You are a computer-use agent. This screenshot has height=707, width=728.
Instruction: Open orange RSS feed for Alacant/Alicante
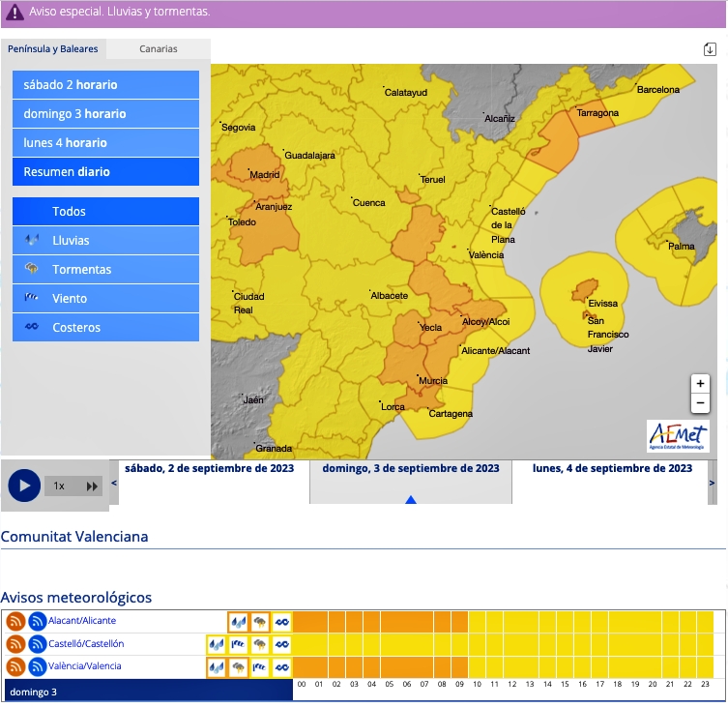15,622
